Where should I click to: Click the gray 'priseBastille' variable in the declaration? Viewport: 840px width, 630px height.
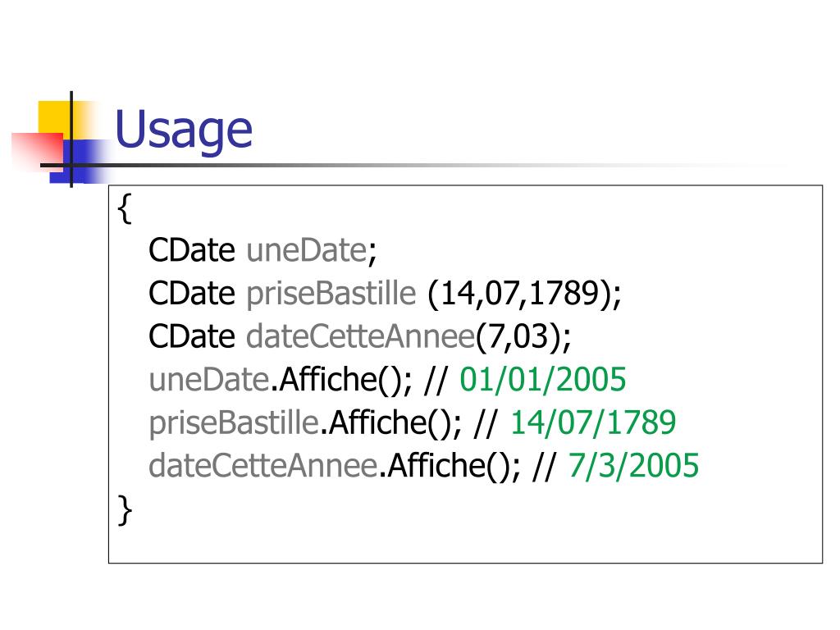[x=331, y=294]
